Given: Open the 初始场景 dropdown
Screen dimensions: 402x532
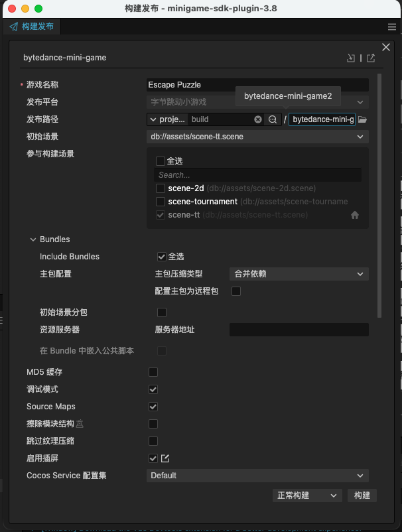Looking at the screenshot, I should [x=257, y=137].
